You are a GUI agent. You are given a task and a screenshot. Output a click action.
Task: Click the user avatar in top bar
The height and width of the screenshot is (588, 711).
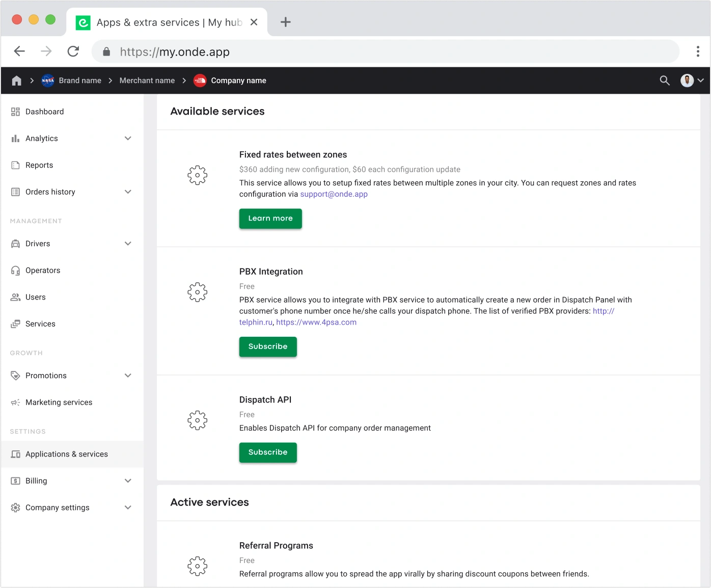[x=687, y=81]
